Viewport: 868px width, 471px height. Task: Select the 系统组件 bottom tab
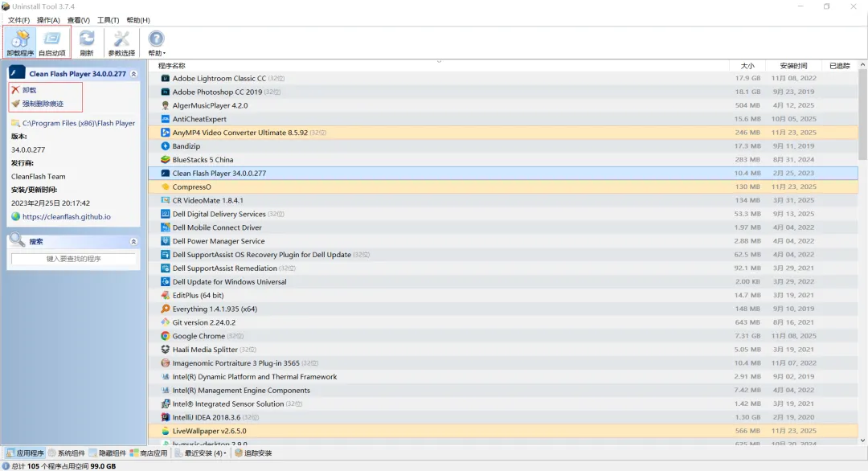point(67,453)
